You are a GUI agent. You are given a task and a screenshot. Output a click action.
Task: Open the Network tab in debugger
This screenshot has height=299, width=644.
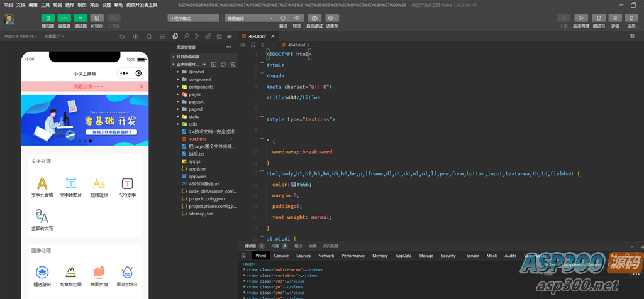coord(326,256)
